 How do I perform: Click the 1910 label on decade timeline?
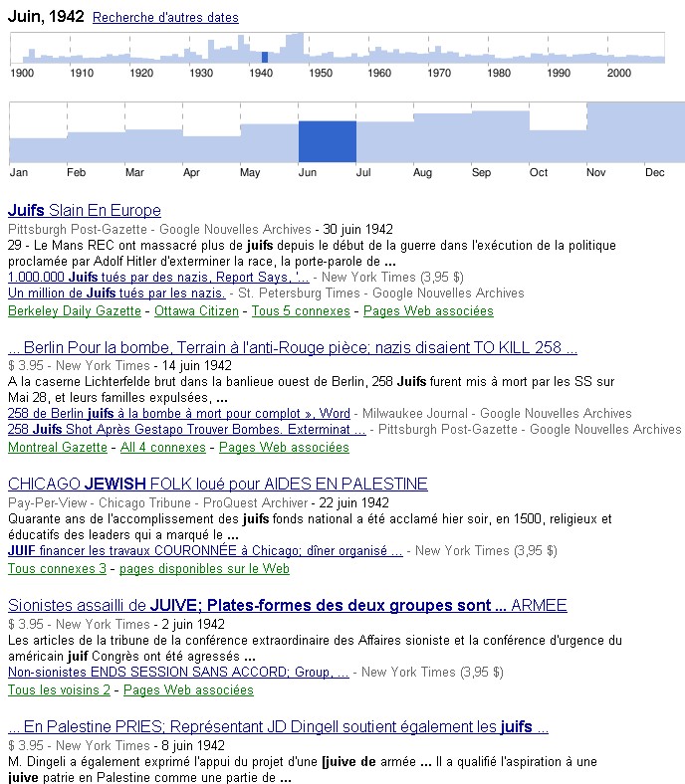click(82, 73)
